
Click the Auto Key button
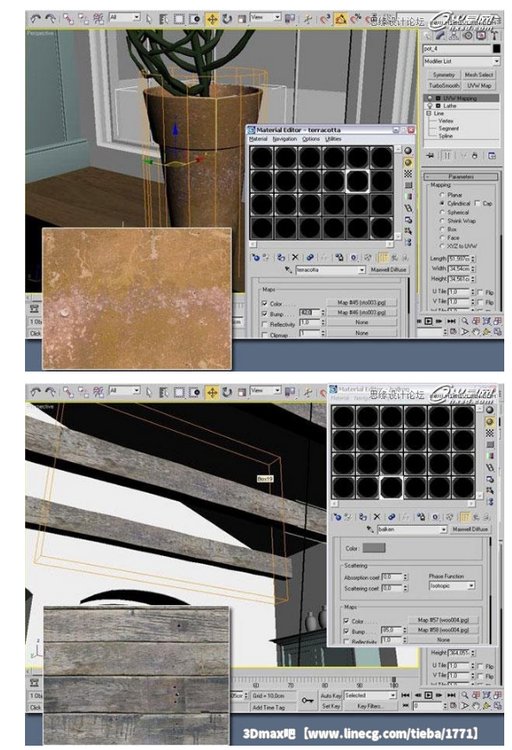[x=331, y=695]
